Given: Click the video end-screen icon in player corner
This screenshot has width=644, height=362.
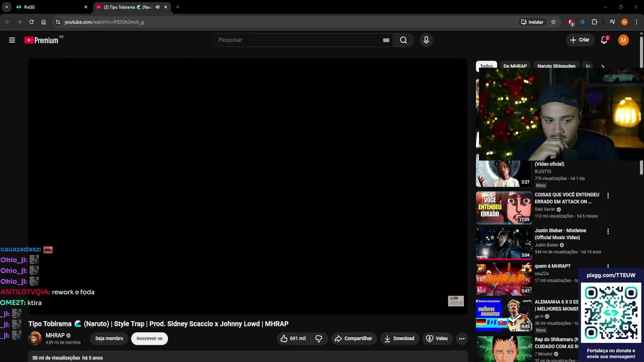Looking at the screenshot, I should 456,301.
